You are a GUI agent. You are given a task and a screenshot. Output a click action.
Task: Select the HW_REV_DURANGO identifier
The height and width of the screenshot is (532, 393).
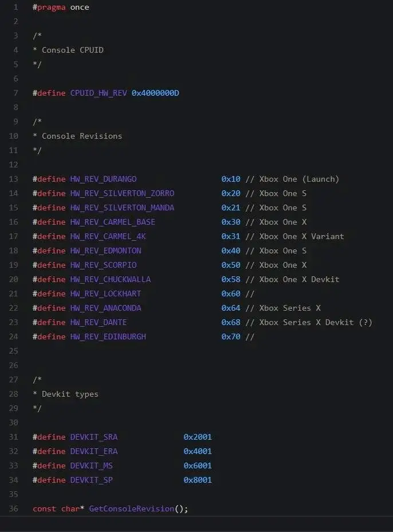(x=104, y=179)
